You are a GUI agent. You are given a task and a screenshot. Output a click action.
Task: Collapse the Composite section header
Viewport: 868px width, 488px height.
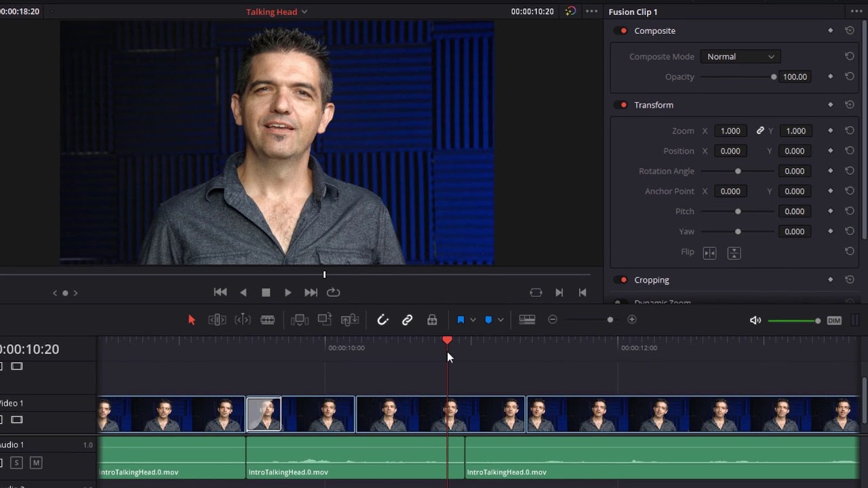654,30
